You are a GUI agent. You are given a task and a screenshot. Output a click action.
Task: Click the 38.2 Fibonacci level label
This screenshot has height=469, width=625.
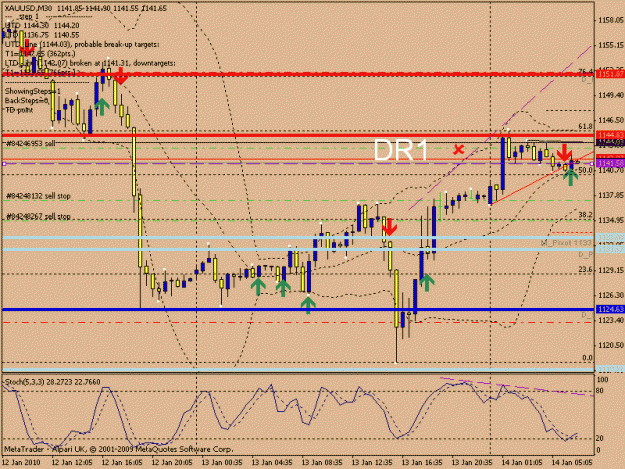point(585,215)
